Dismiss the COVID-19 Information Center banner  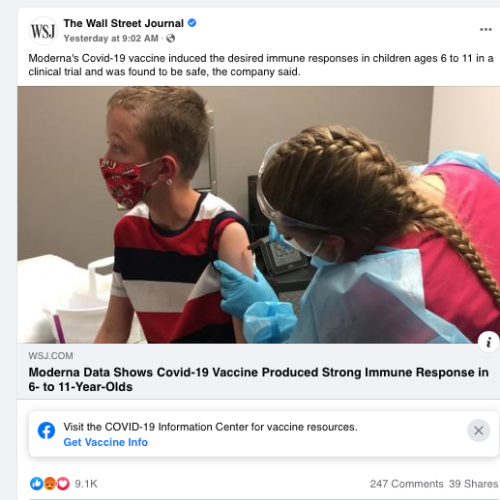pyautogui.click(x=478, y=430)
